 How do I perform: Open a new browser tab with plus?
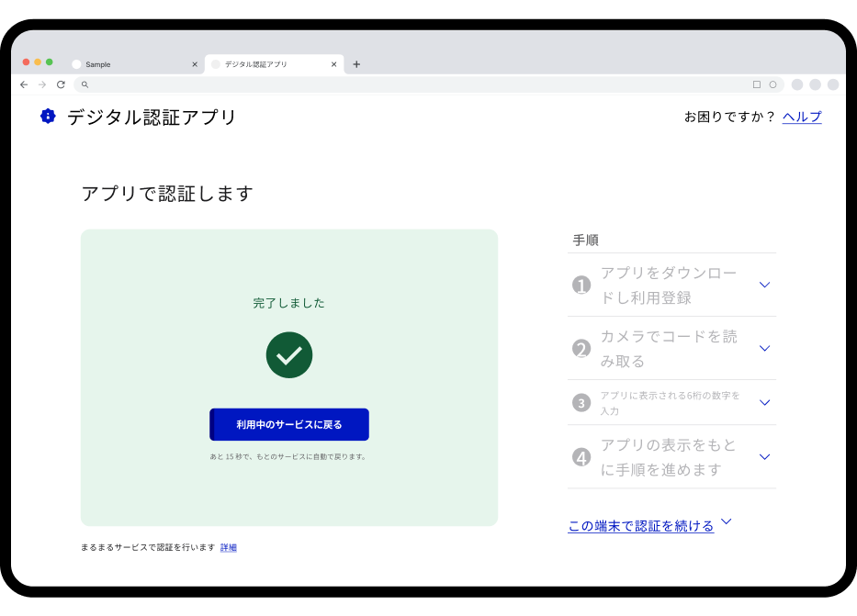tap(356, 64)
